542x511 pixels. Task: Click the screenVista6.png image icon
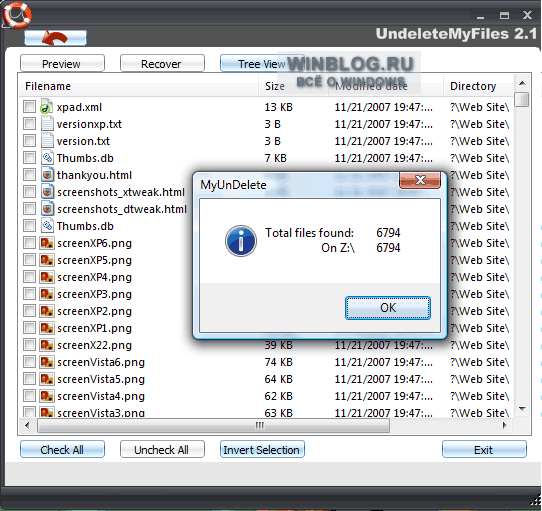[x=47, y=362]
